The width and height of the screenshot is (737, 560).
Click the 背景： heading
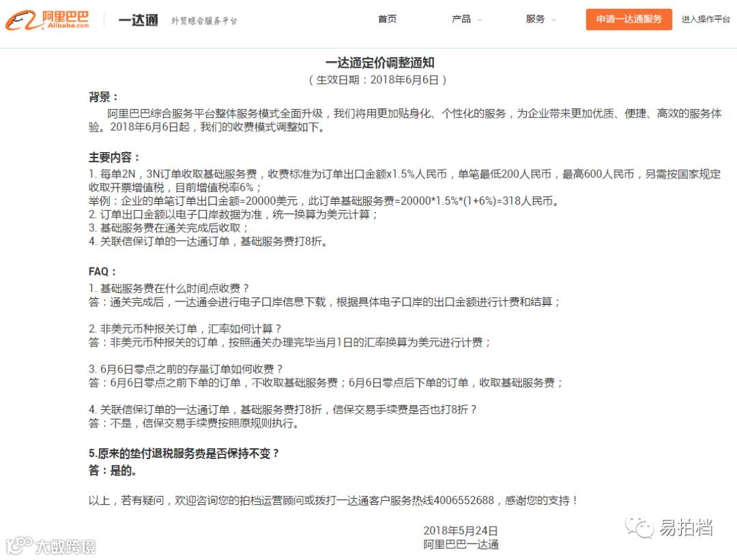(x=104, y=98)
